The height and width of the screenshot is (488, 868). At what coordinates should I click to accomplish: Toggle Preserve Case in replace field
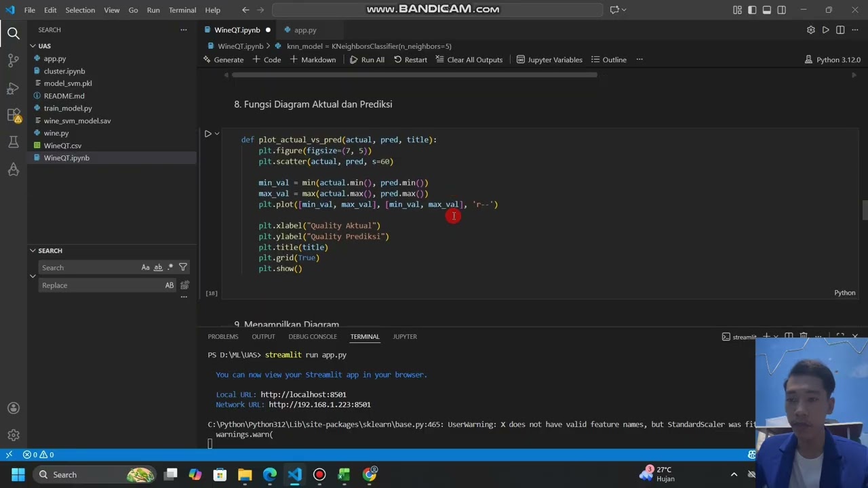(170, 285)
